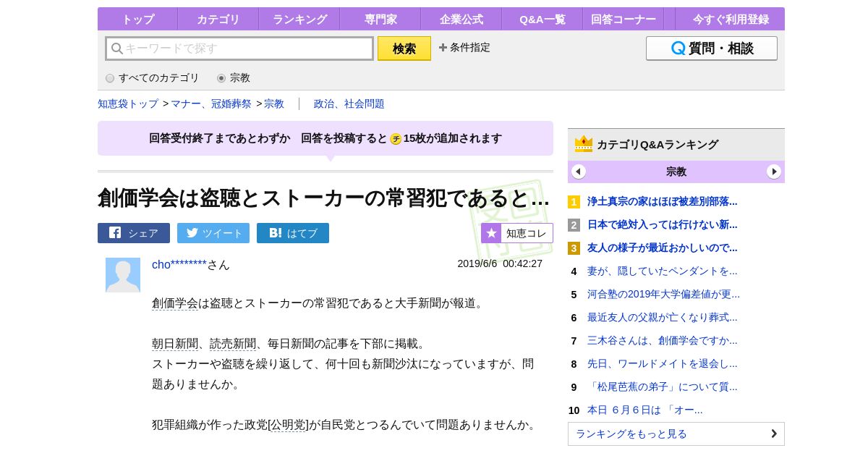Image resolution: width=868 pixels, height=456 pixels.
Task: Open the Q&A一覧 tab
Action: click(542, 19)
